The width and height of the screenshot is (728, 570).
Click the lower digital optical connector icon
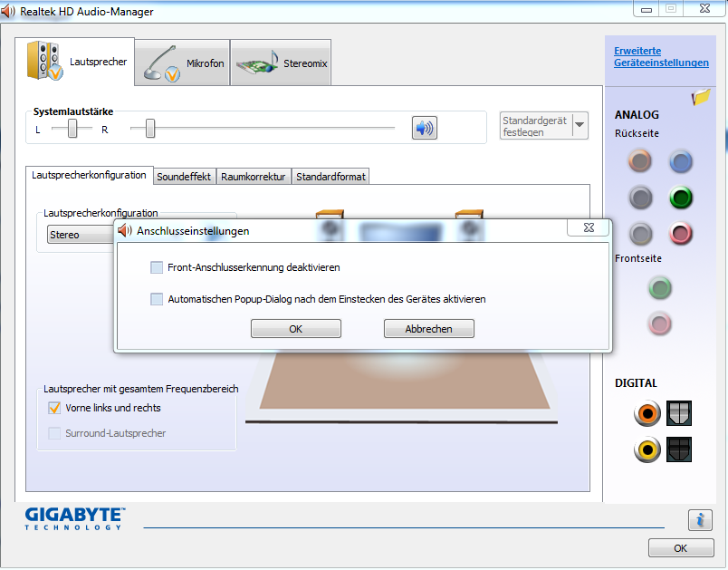(x=679, y=449)
